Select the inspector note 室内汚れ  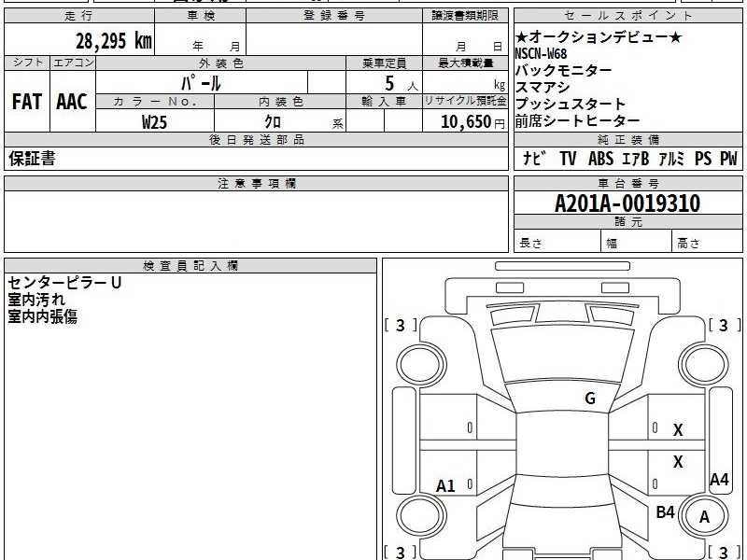point(36,300)
